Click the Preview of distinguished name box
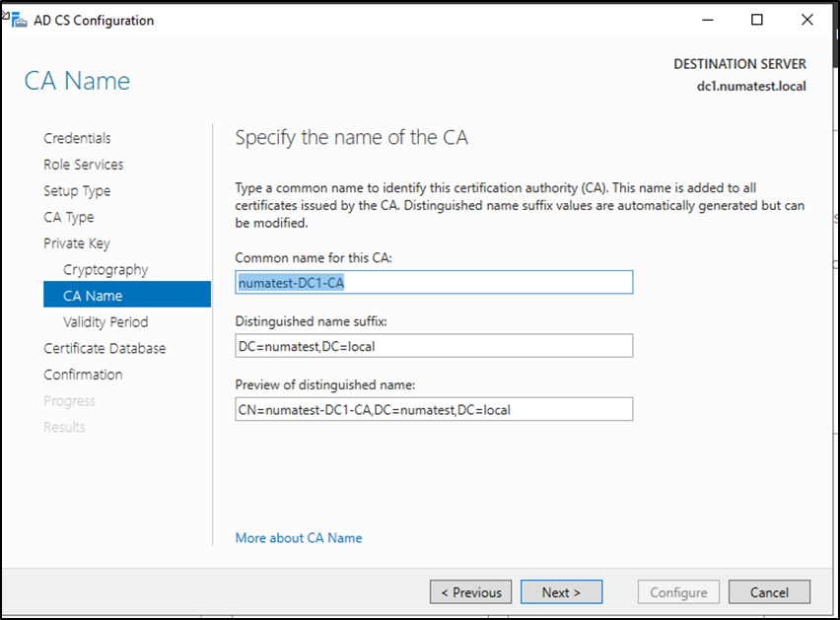This screenshot has height=620, width=840. 434,409
